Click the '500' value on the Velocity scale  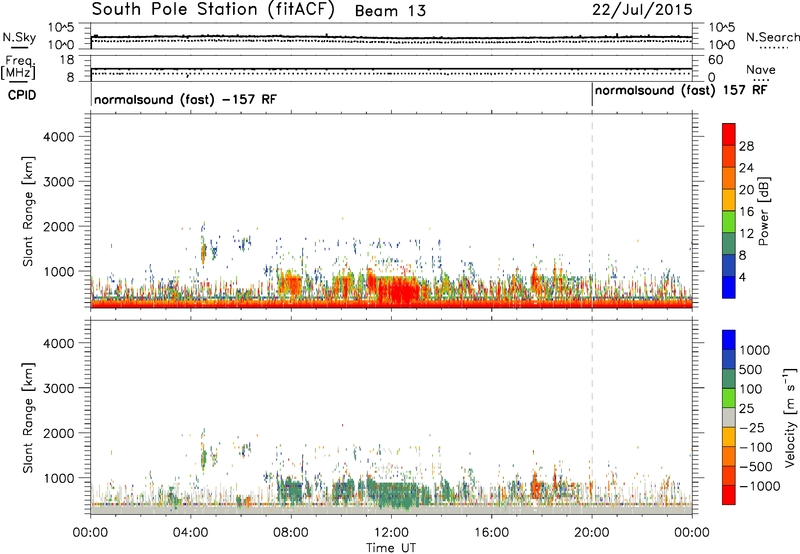point(751,370)
